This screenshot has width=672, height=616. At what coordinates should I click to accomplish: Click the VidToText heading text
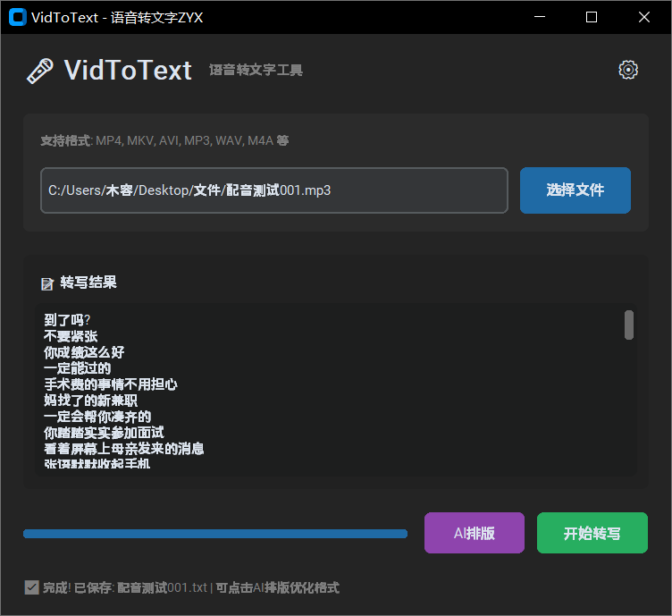[128, 71]
